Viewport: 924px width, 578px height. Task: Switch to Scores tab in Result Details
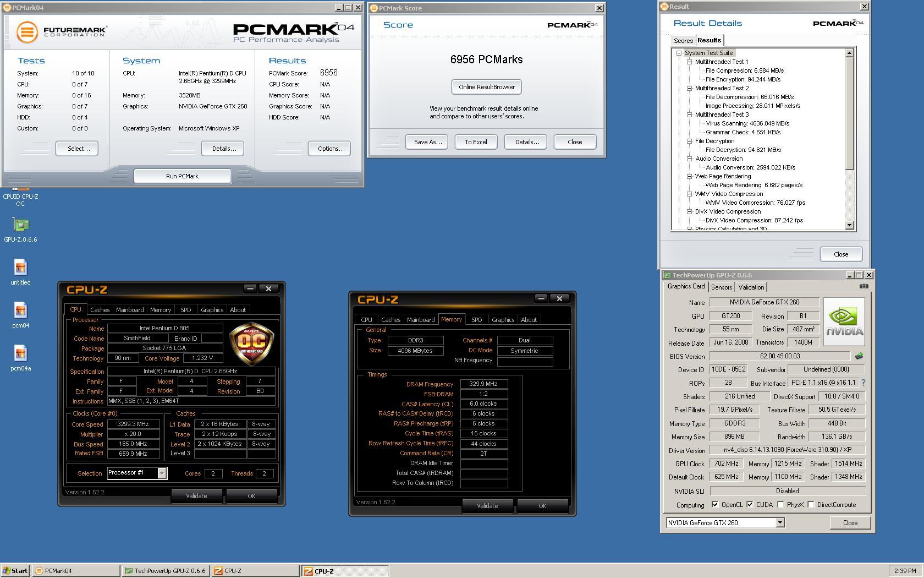click(x=683, y=41)
